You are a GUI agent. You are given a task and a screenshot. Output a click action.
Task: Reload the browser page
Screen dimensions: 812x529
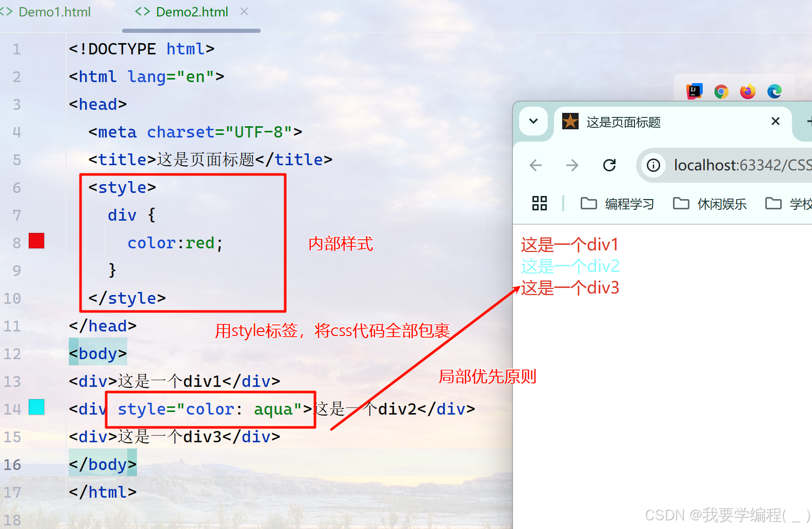tap(609, 165)
